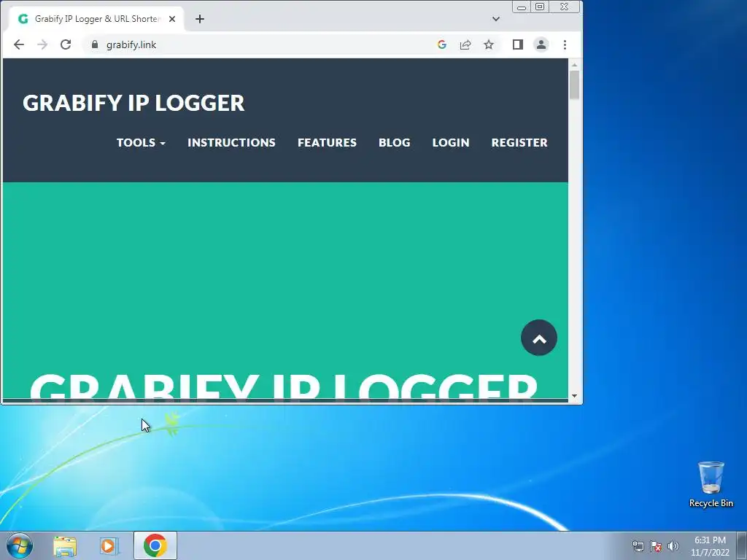Share this page using the share icon

tap(465, 44)
